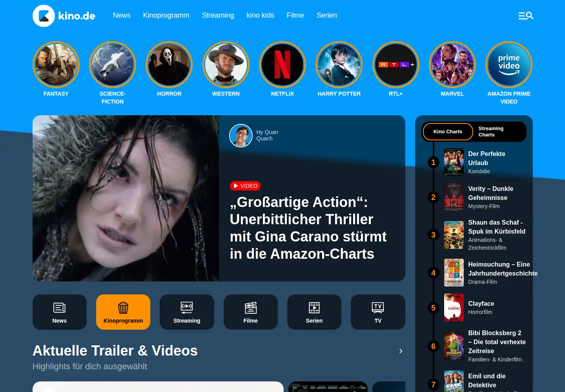Open the Amazon Prime Video circle
The image size is (565, 392).
(509, 65)
